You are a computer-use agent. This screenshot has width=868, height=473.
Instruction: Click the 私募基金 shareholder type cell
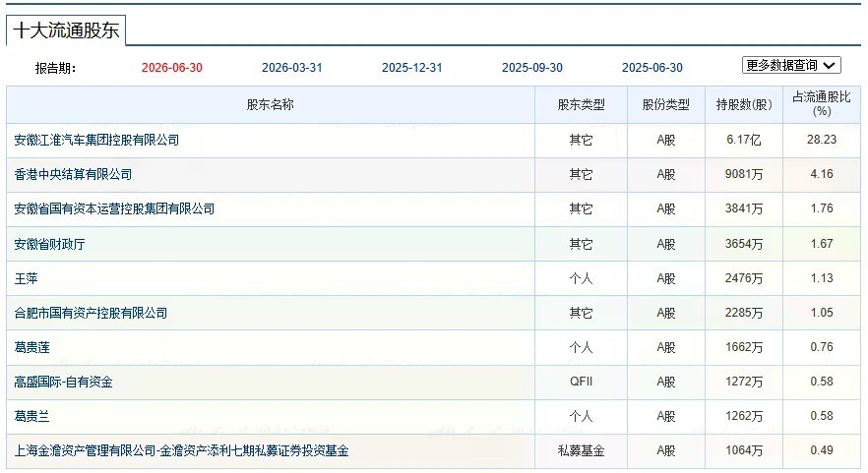click(581, 450)
